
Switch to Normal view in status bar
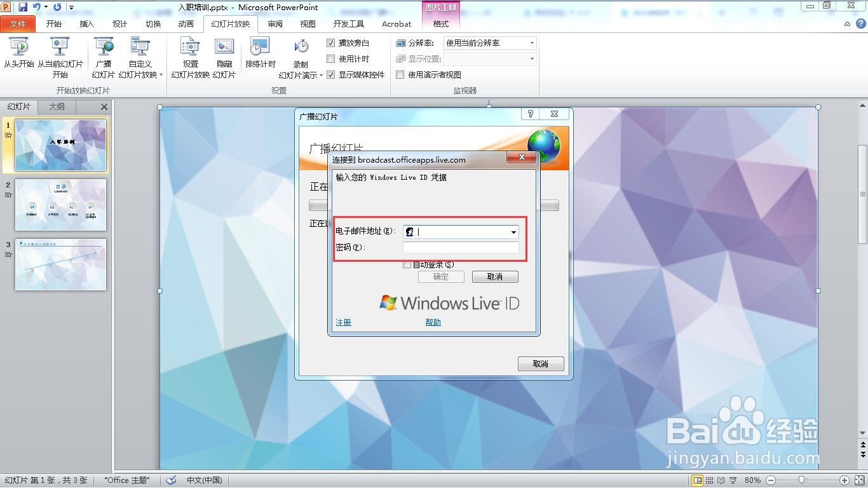[x=698, y=480]
